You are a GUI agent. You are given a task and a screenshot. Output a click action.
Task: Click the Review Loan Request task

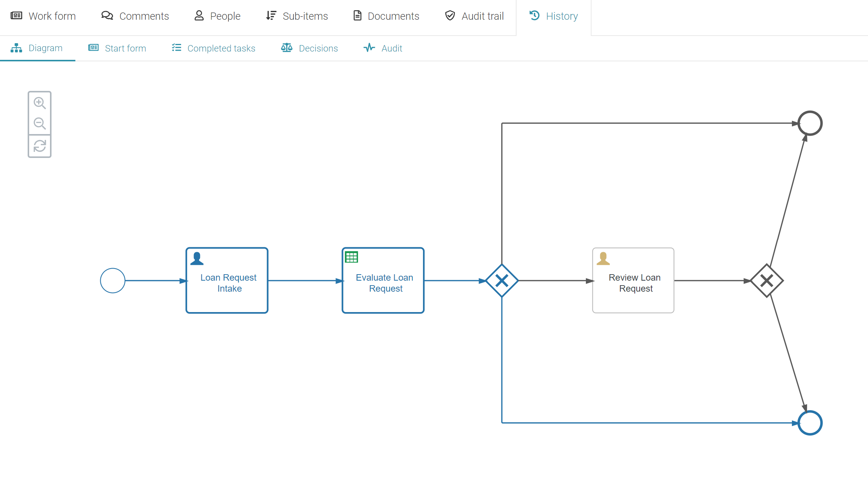click(633, 281)
